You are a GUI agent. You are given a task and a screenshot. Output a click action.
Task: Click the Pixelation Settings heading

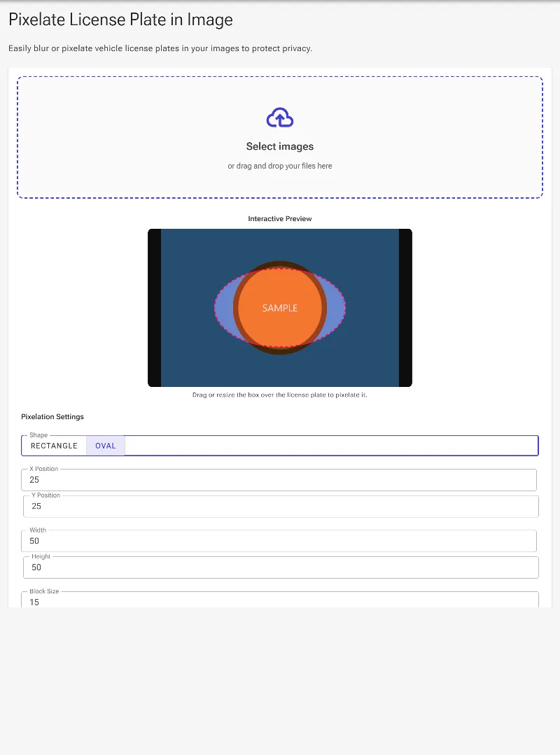52,416
